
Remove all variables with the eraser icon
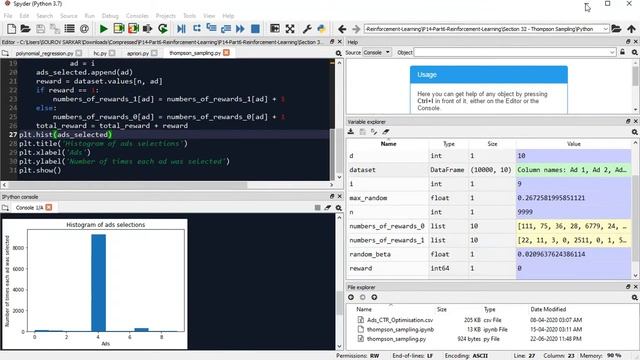[386, 131]
